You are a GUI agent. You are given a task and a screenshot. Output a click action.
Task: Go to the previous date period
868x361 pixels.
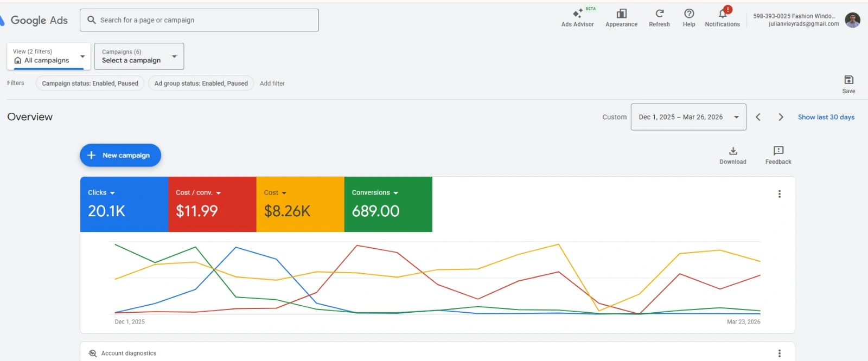(758, 117)
